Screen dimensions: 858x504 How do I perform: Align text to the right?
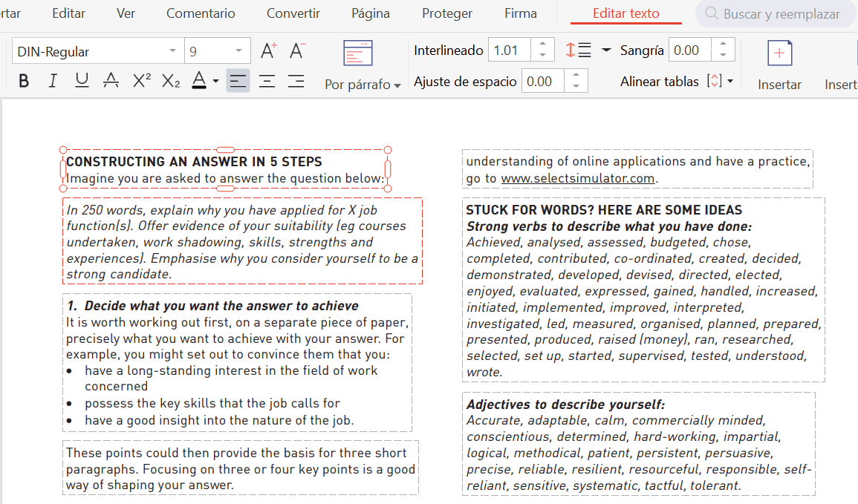296,81
